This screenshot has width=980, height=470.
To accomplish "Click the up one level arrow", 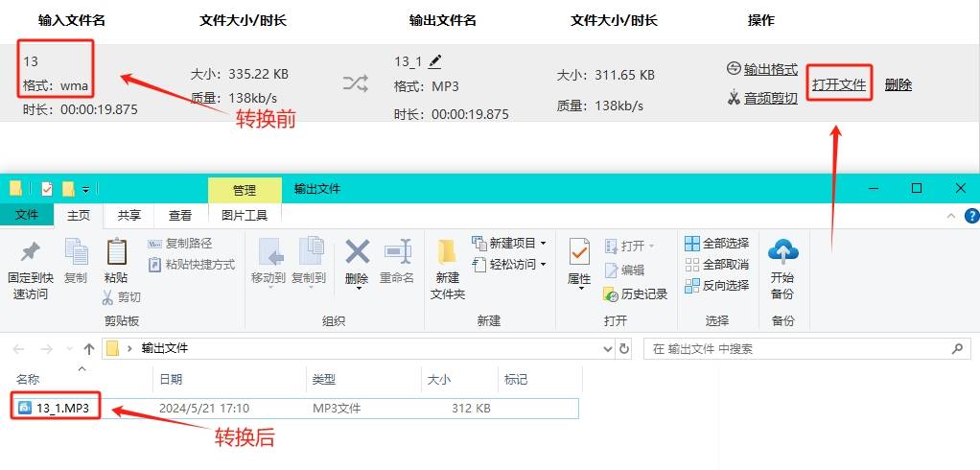I will click(x=89, y=349).
